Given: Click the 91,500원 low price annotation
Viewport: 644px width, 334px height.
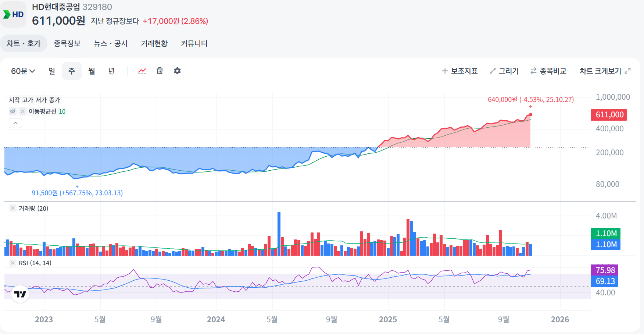Looking at the screenshot, I should [77, 193].
